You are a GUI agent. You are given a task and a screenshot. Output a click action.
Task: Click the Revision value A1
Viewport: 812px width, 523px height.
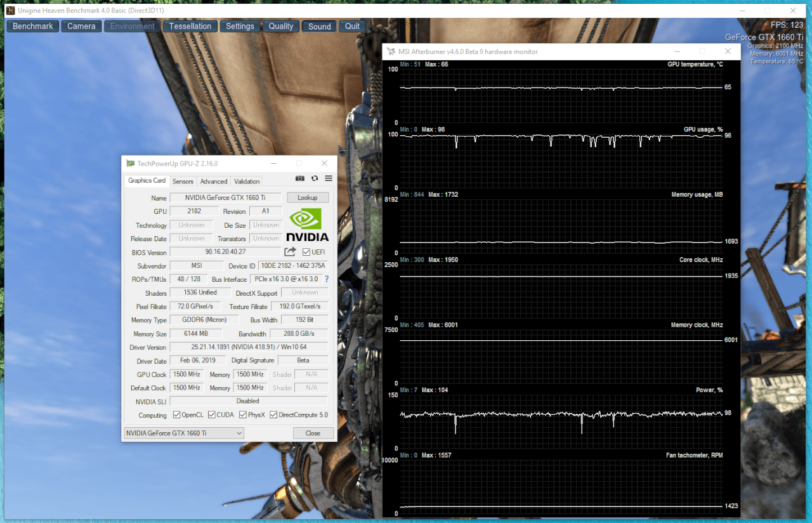(266, 211)
